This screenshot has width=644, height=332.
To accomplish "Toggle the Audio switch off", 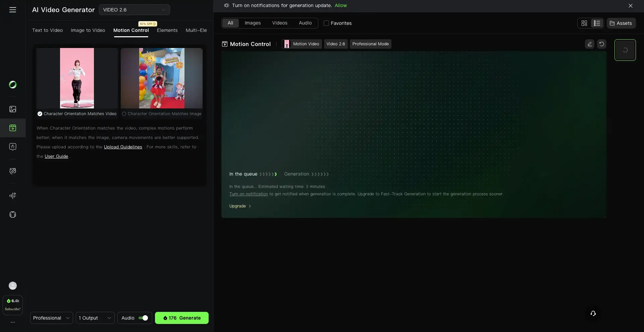I will 143,318.
